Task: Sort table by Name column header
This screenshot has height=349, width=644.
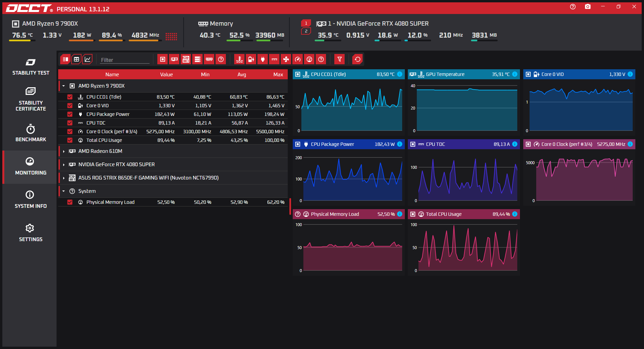Action: click(112, 75)
